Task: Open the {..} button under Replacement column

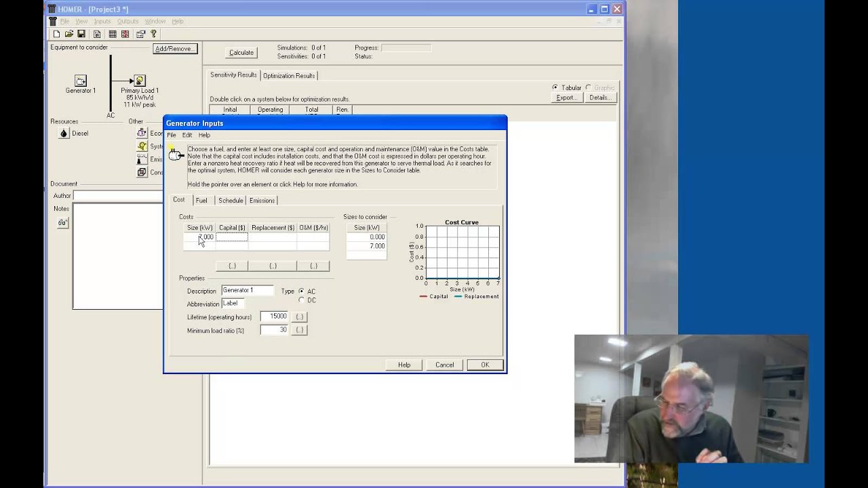Action: 273,266
